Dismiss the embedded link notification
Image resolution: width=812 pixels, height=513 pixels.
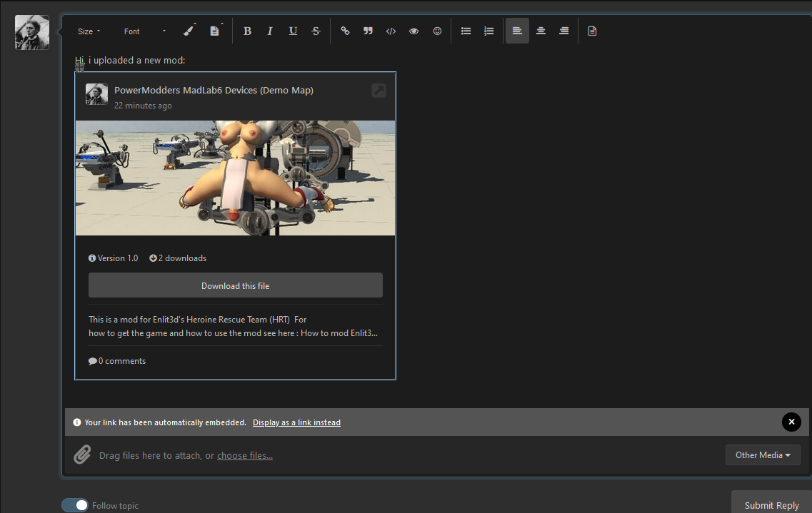[x=791, y=422]
